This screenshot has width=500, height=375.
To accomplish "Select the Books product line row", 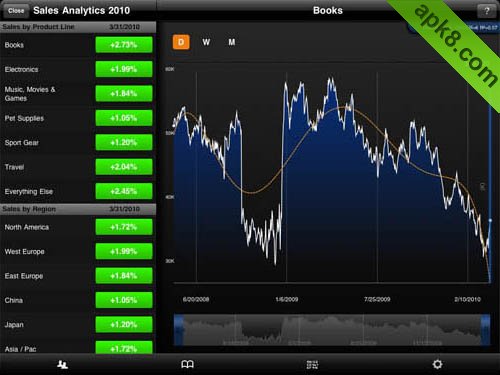I will click(x=78, y=45).
